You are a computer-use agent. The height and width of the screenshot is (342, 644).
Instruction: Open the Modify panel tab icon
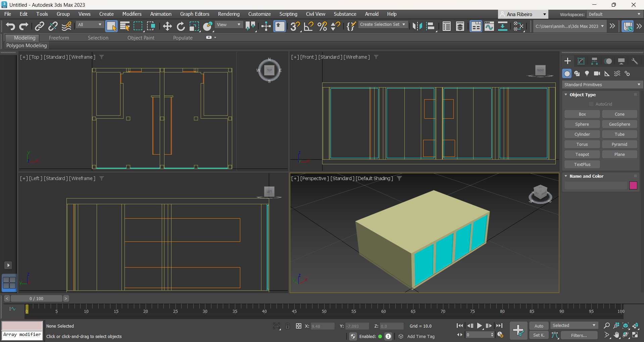581,61
